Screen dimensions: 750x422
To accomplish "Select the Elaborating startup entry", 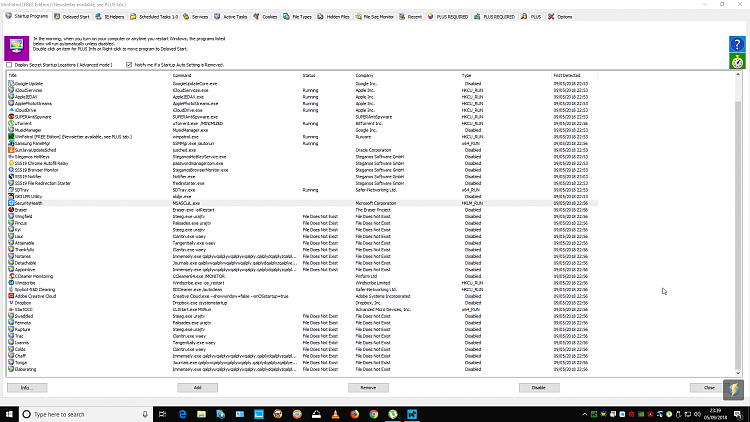I will [302, 369].
